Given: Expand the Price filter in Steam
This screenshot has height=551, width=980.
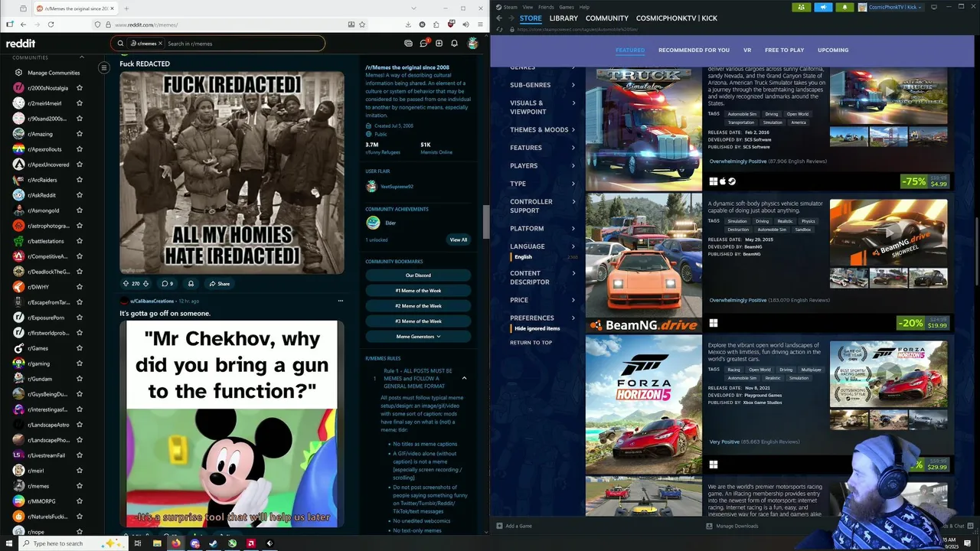Looking at the screenshot, I should pos(542,300).
